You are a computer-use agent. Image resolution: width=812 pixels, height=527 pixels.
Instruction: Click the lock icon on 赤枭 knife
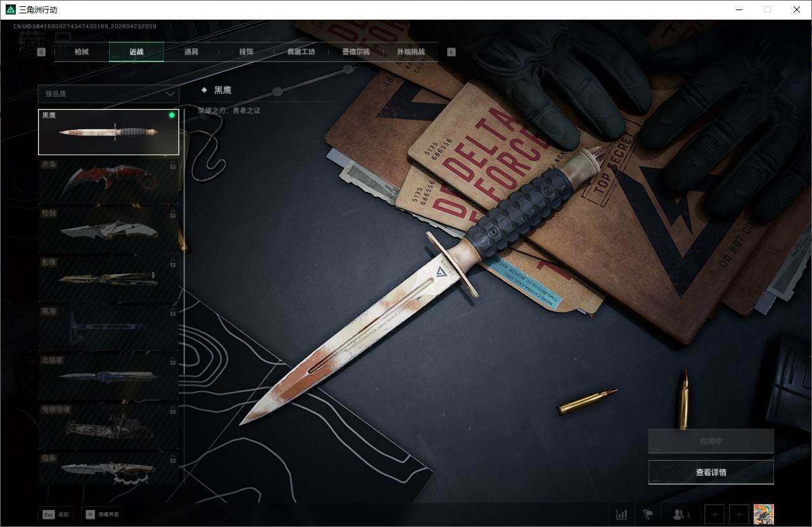(173, 165)
